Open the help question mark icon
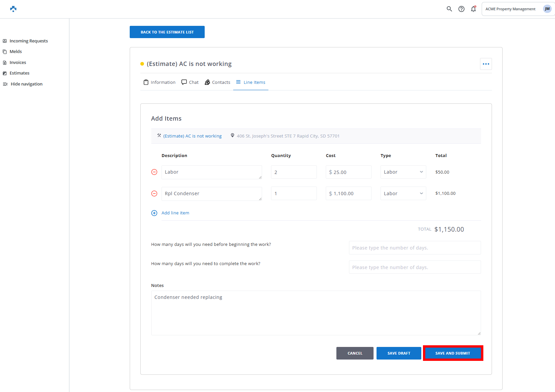Image resolution: width=555 pixels, height=392 pixels. [461, 9]
